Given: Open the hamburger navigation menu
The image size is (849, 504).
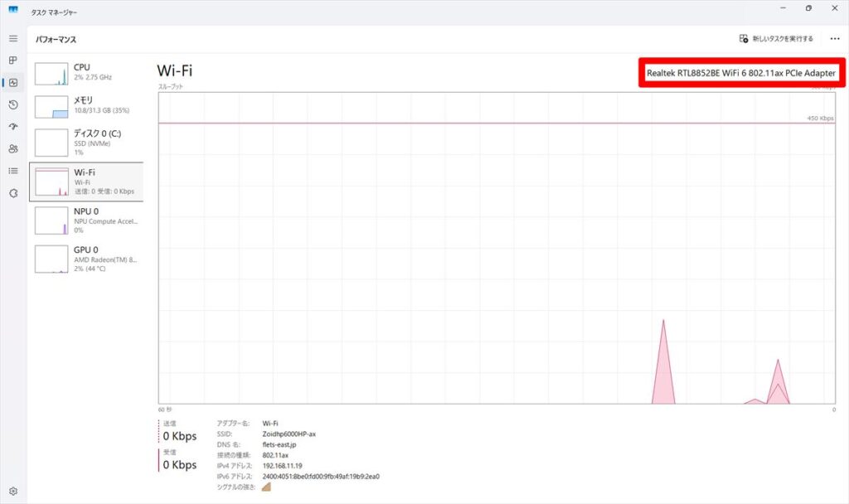Looking at the screenshot, I should point(12,39).
